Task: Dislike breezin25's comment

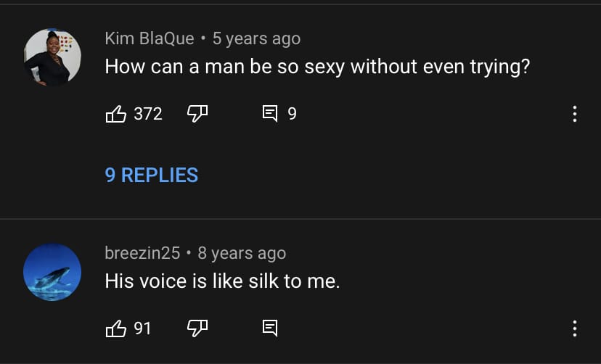Action: 197,328
